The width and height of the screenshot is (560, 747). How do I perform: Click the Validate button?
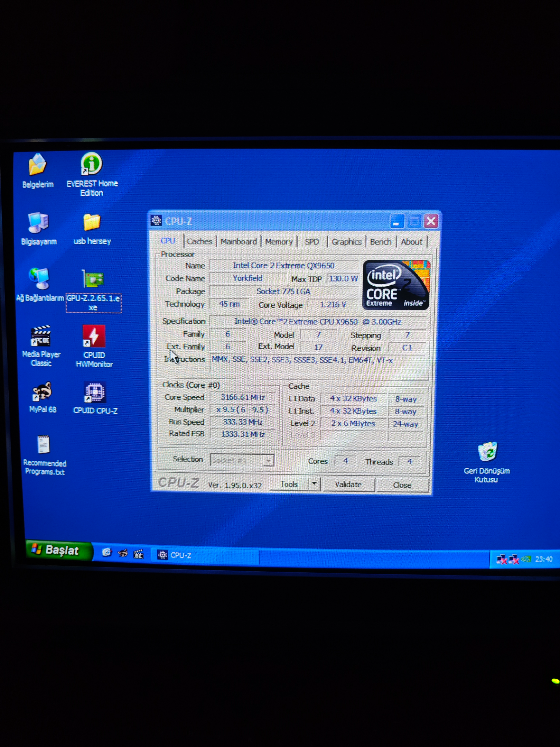(x=348, y=484)
